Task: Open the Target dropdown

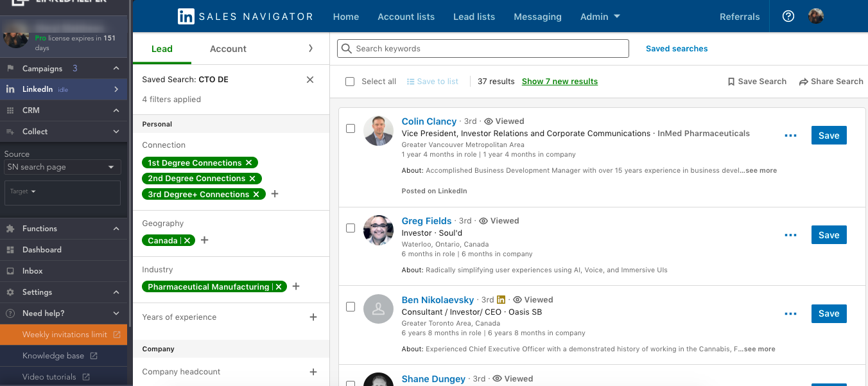Action: point(23,191)
